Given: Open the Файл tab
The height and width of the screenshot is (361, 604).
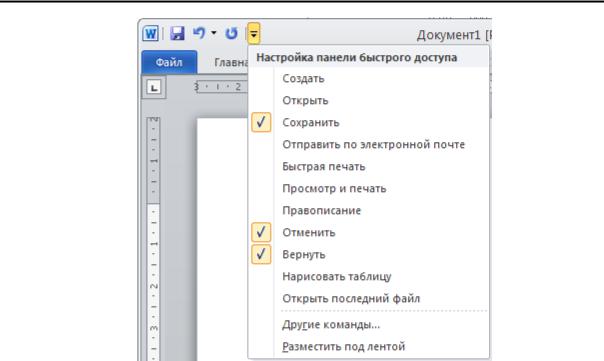Looking at the screenshot, I should 169,62.
